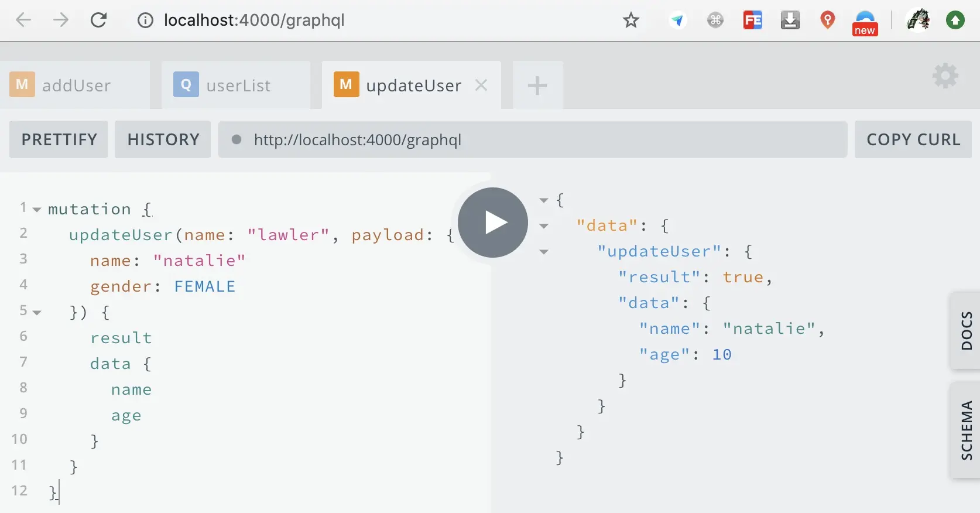View site information icon in address bar
Screen dimensions: 980x513
point(145,20)
